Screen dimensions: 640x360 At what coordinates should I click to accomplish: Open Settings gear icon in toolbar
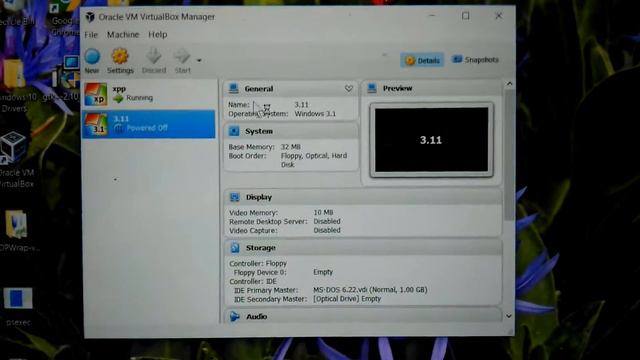point(120,56)
